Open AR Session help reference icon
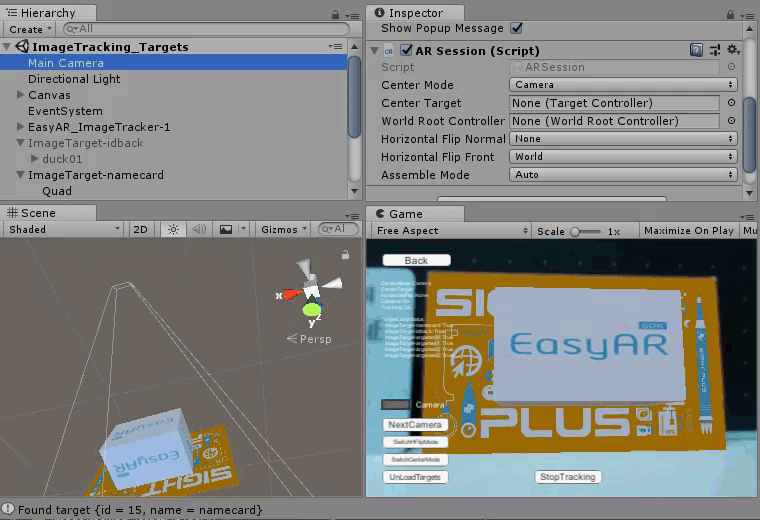Screen dimensions: 760x520 (x=696, y=50)
